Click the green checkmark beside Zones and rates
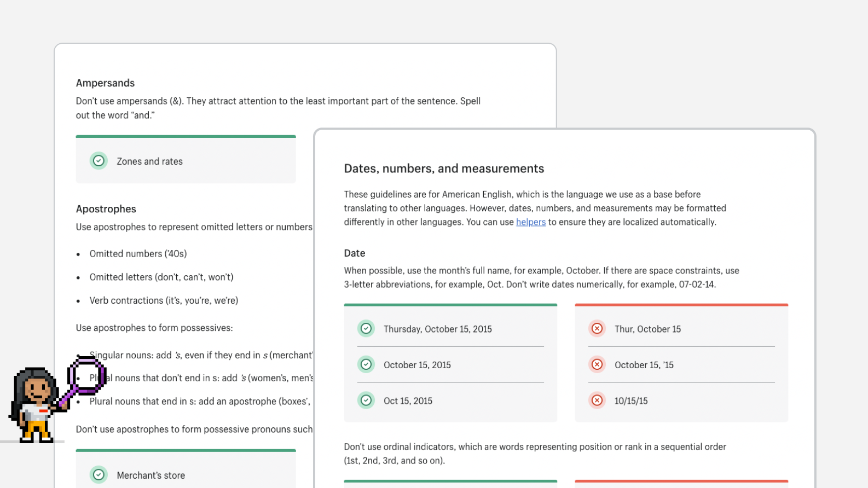This screenshot has width=868, height=488. pos(99,161)
